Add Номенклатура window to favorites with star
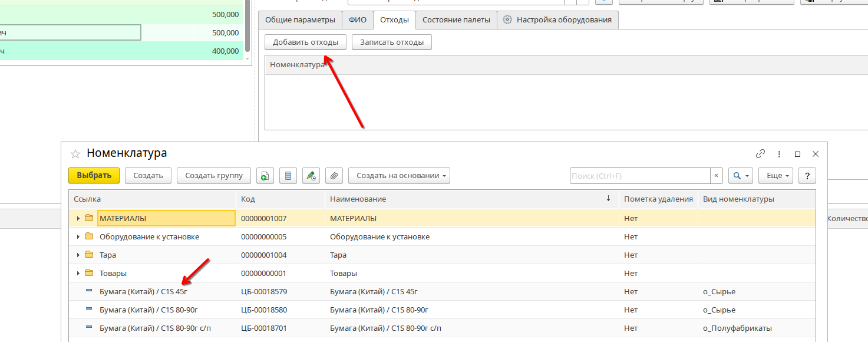Image resolution: width=868 pixels, height=342 pixels. 75,154
